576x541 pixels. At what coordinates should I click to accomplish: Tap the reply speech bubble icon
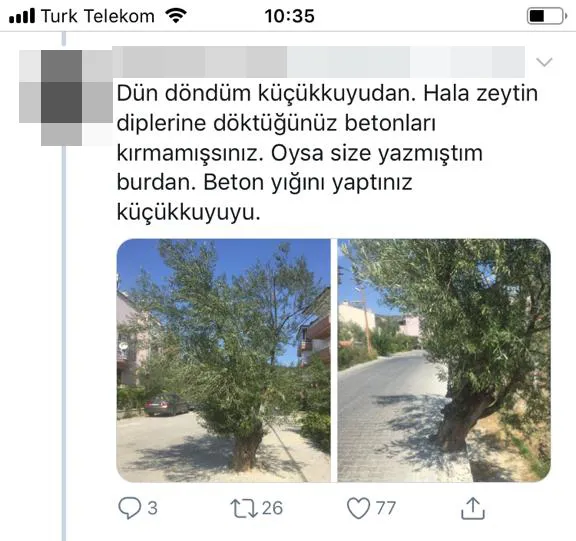tap(130, 508)
